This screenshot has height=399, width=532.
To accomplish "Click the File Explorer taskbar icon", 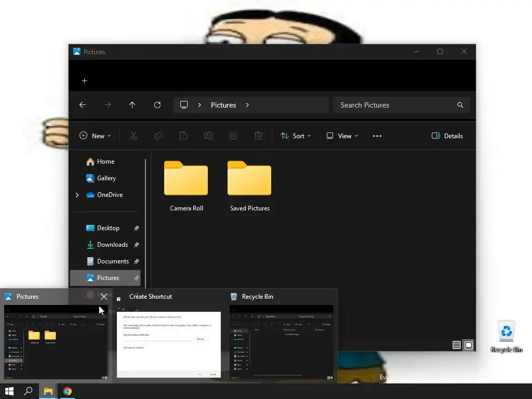I will tap(48, 391).
